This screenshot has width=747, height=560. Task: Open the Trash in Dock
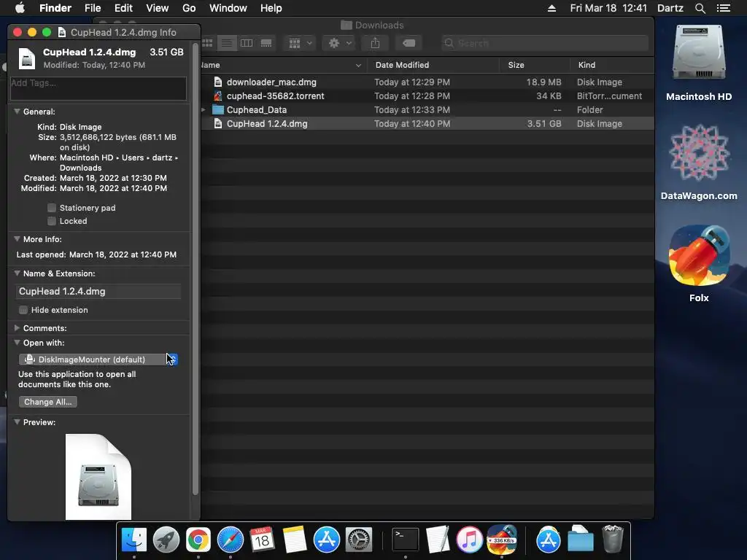pos(613,540)
